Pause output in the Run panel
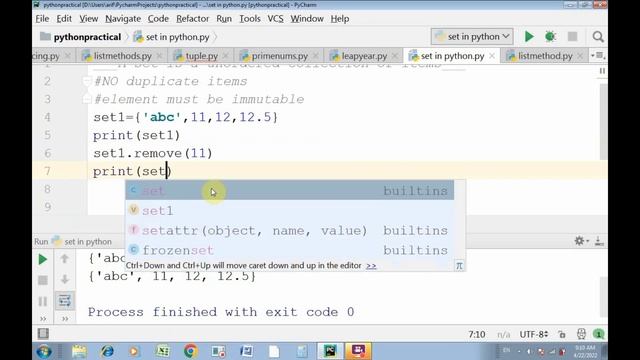This screenshot has height=360, width=640. coord(42,301)
